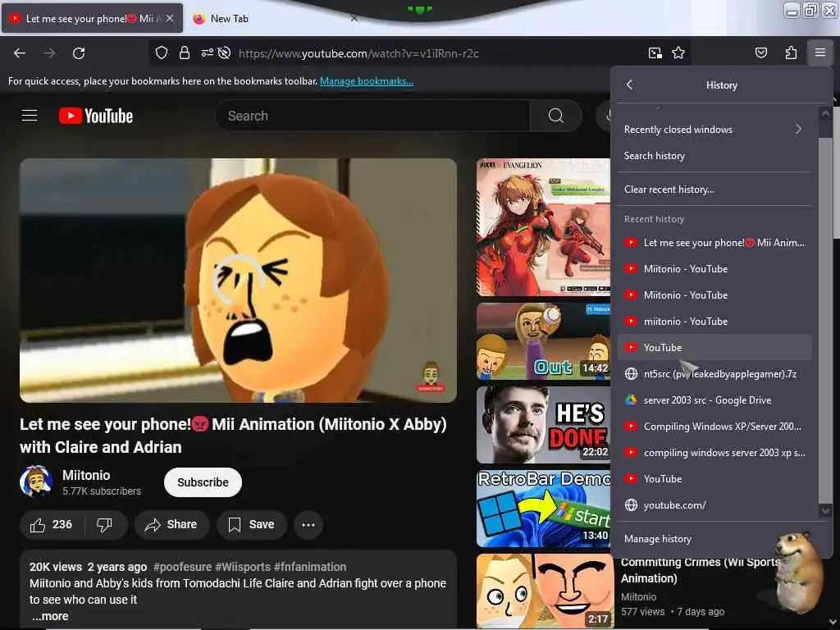Viewport: 840px width, 630px height.
Task: Close the 'Let me see your phone' tab
Action: click(169, 18)
